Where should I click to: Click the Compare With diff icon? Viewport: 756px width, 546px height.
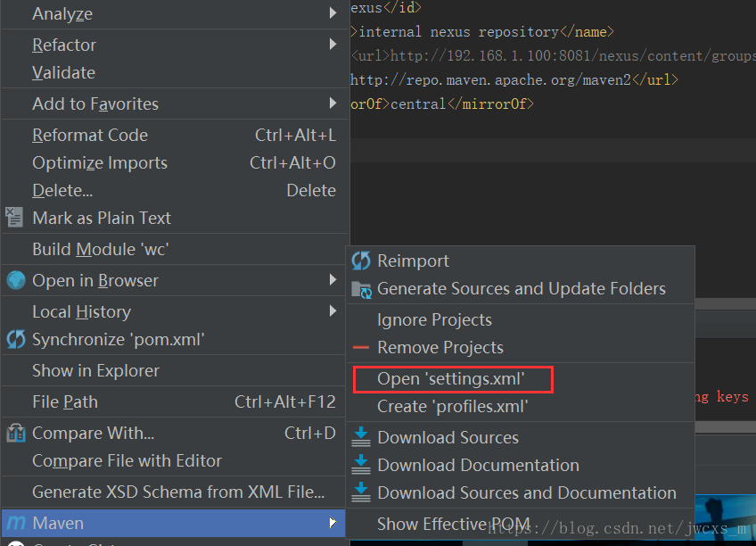[16, 434]
